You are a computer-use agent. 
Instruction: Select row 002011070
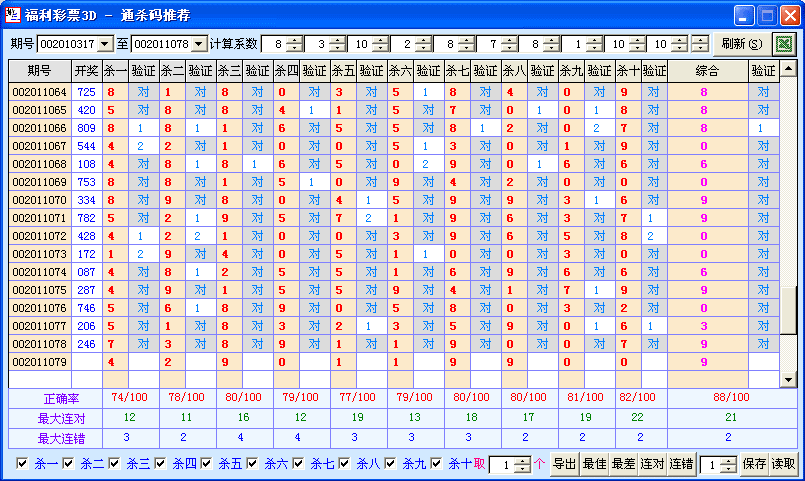(394, 200)
